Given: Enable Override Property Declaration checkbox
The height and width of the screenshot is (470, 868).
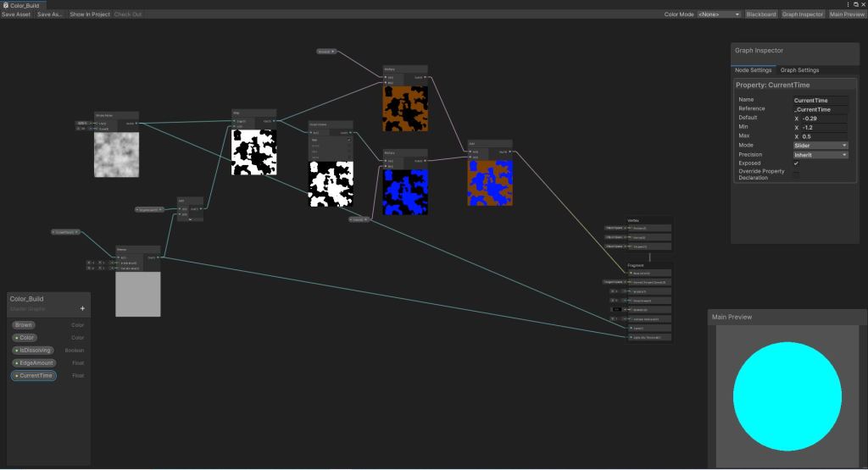Looking at the screenshot, I should (x=796, y=173).
